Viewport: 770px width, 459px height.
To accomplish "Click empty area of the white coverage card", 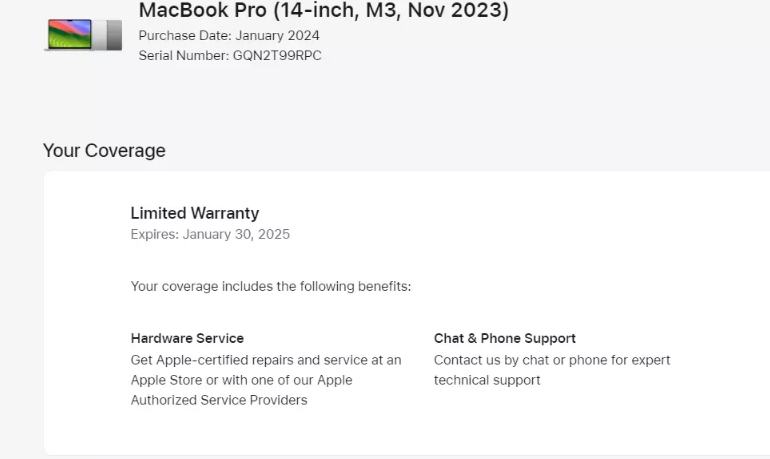I will pyautogui.click(x=600, y=250).
